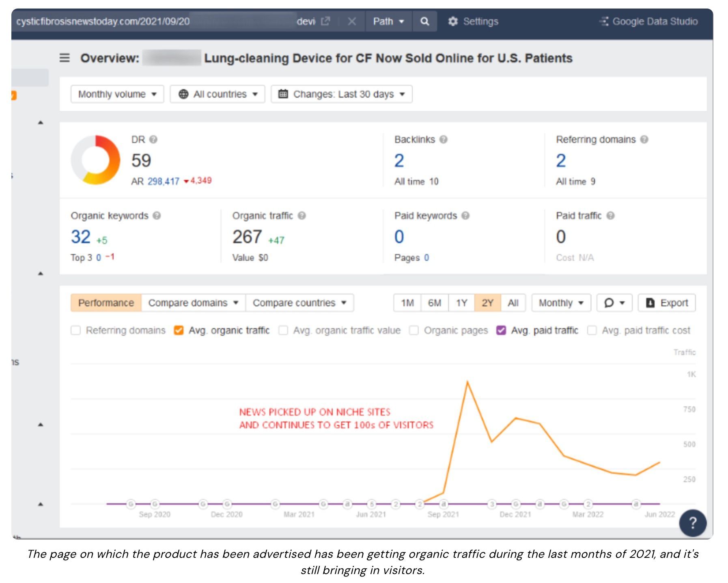
Task: Open the Path mode dropdown
Action: pyautogui.click(x=388, y=22)
